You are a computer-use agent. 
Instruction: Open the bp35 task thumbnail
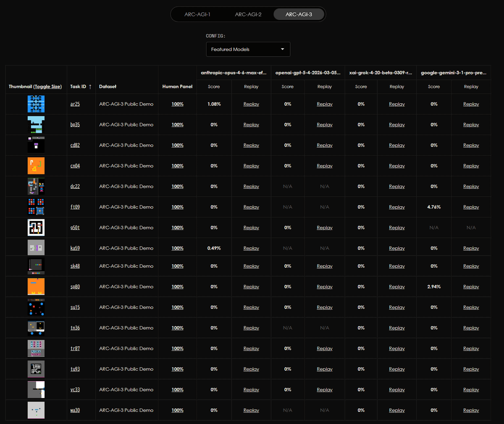pos(36,124)
